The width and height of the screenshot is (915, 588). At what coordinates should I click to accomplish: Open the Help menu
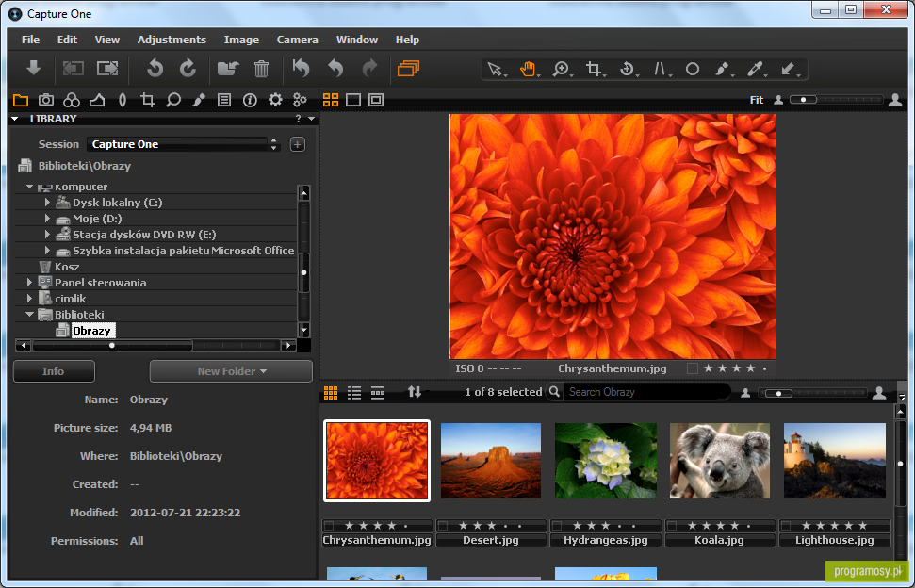407,40
